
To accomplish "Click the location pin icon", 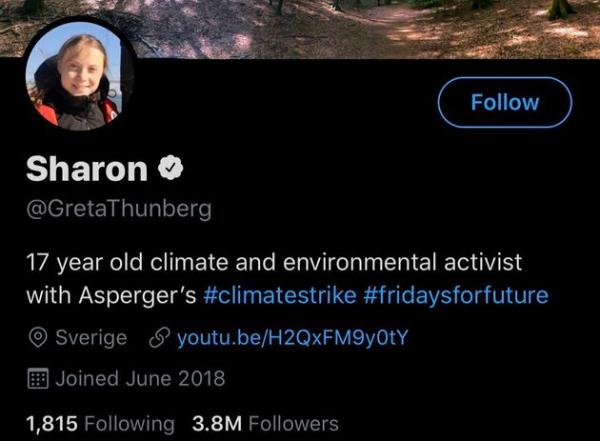I will (x=36, y=338).
